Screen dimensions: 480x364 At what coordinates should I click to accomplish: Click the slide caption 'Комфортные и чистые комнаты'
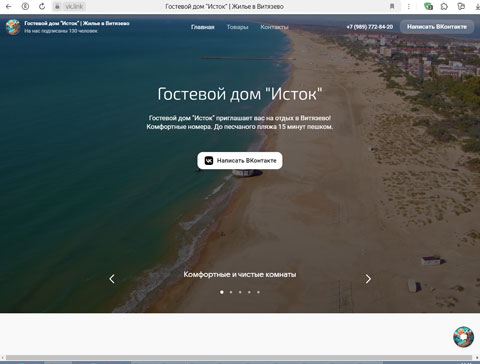pos(240,274)
